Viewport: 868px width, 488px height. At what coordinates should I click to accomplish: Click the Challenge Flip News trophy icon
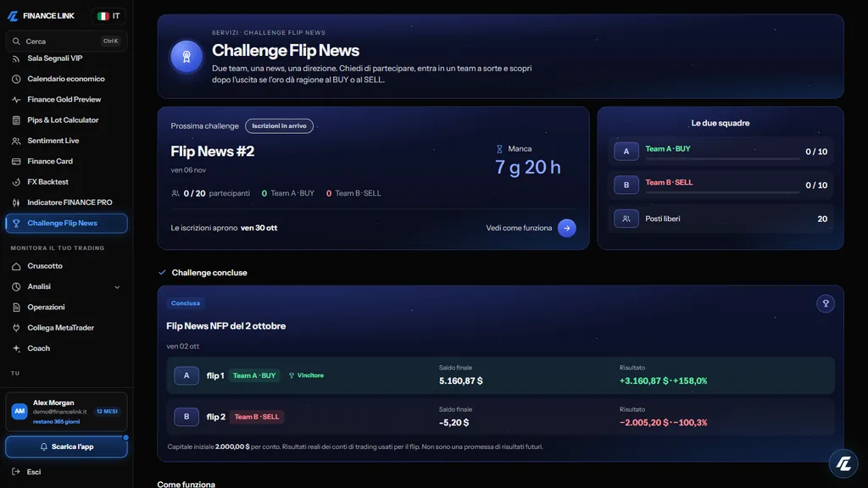coord(16,224)
